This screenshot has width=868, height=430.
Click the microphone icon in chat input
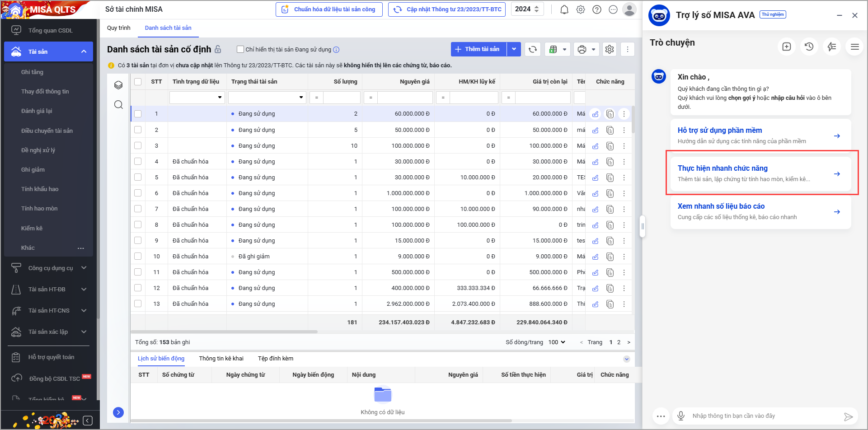(680, 416)
